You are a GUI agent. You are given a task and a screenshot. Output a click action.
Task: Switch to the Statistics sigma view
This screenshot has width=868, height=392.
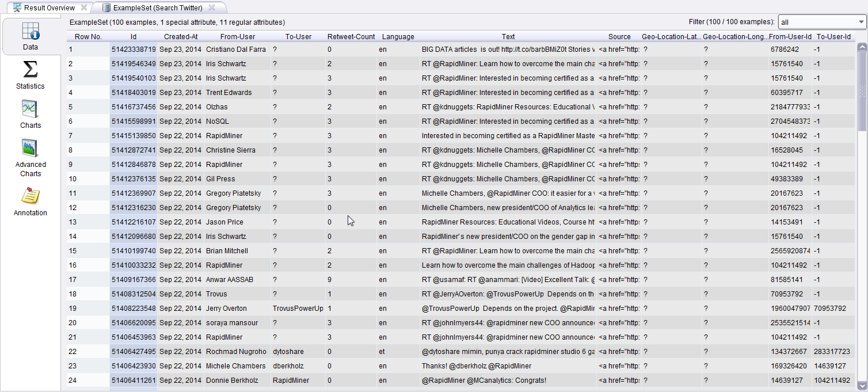click(30, 75)
